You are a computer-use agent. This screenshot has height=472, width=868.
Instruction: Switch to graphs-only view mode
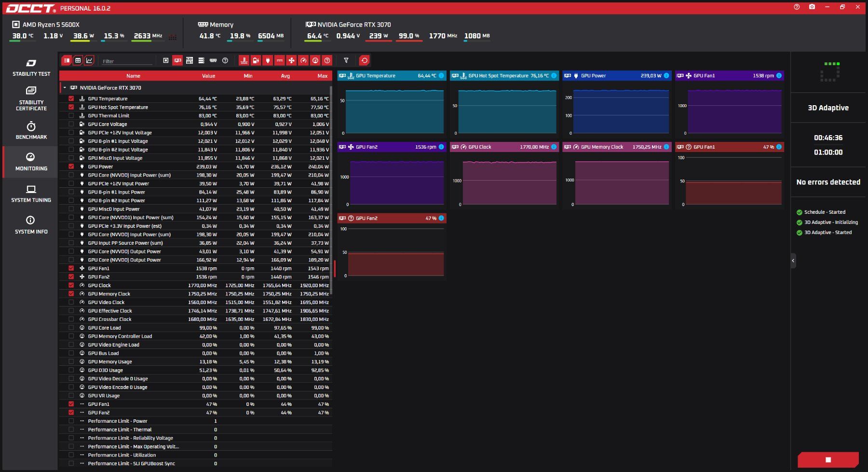(89, 60)
